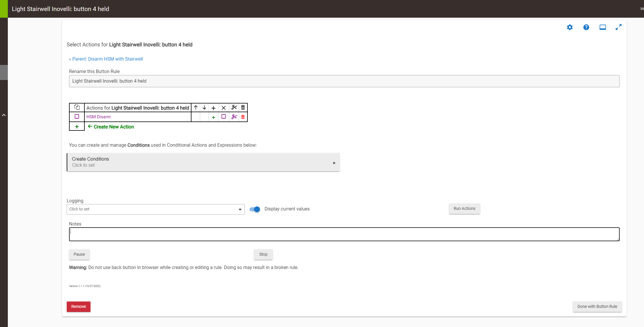
Task: Click the purple scissors icon for HSM Disarm
Action: pyautogui.click(x=234, y=117)
